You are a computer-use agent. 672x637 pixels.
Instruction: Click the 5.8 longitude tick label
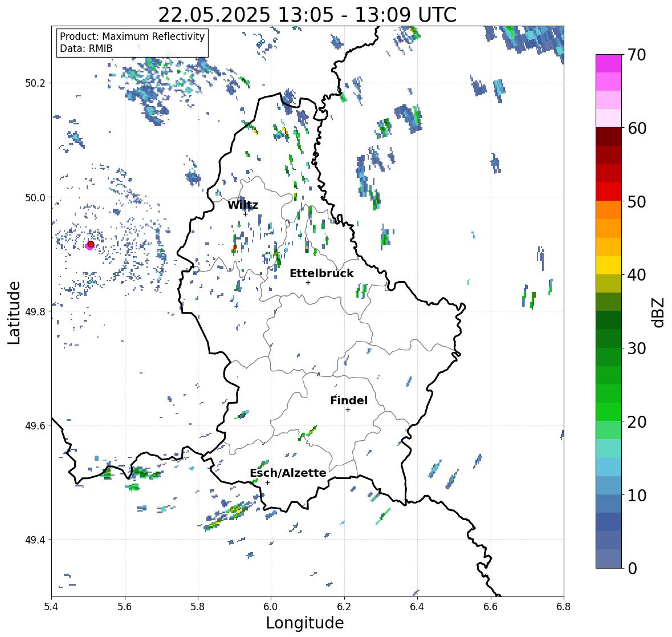pyautogui.click(x=198, y=606)
